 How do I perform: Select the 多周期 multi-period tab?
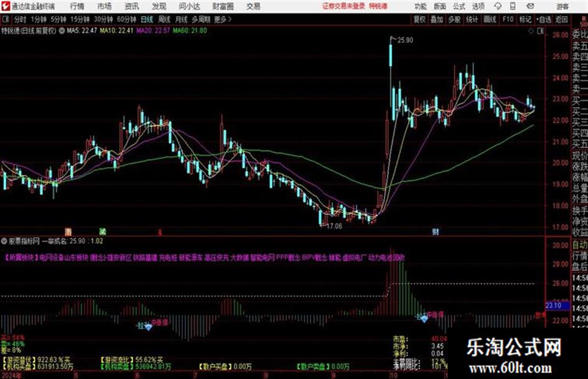tap(200, 19)
